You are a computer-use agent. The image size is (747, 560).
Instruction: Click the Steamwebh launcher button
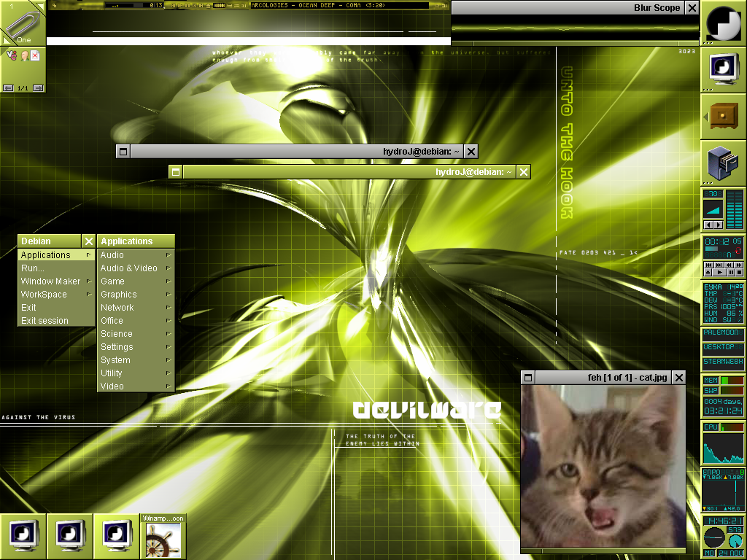[723, 362]
